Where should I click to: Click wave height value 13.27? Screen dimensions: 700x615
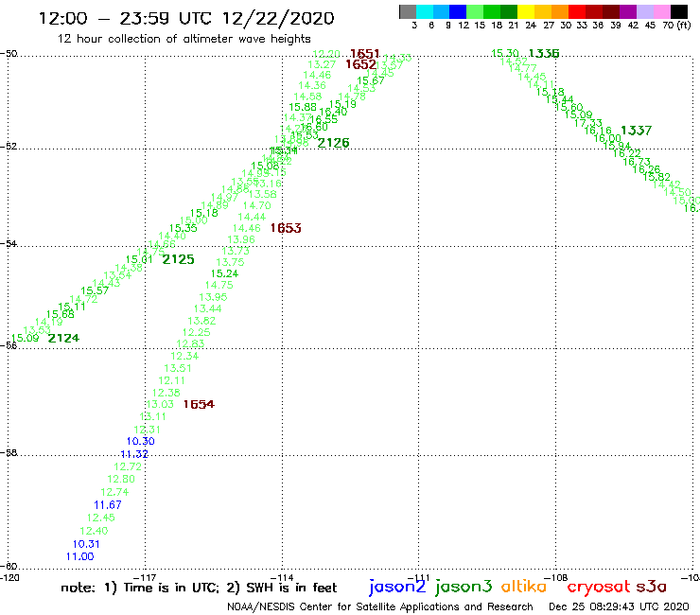[322, 64]
